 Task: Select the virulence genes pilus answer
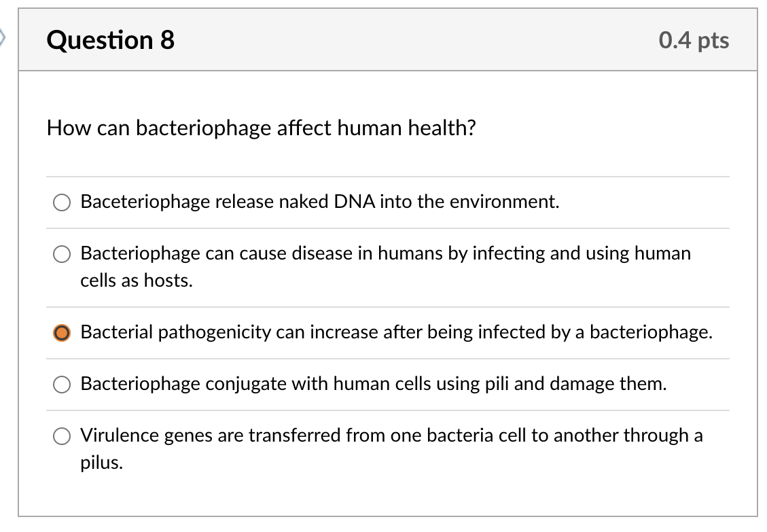pyautogui.click(x=61, y=436)
